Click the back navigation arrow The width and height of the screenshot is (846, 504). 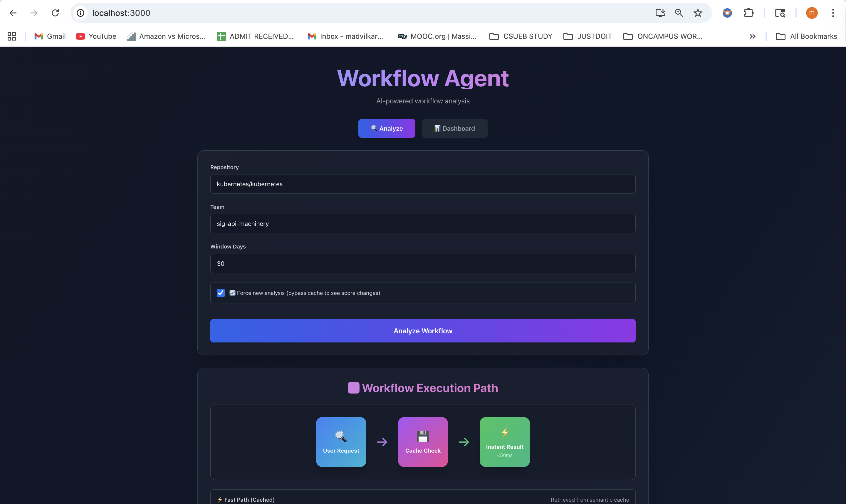(x=13, y=13)
